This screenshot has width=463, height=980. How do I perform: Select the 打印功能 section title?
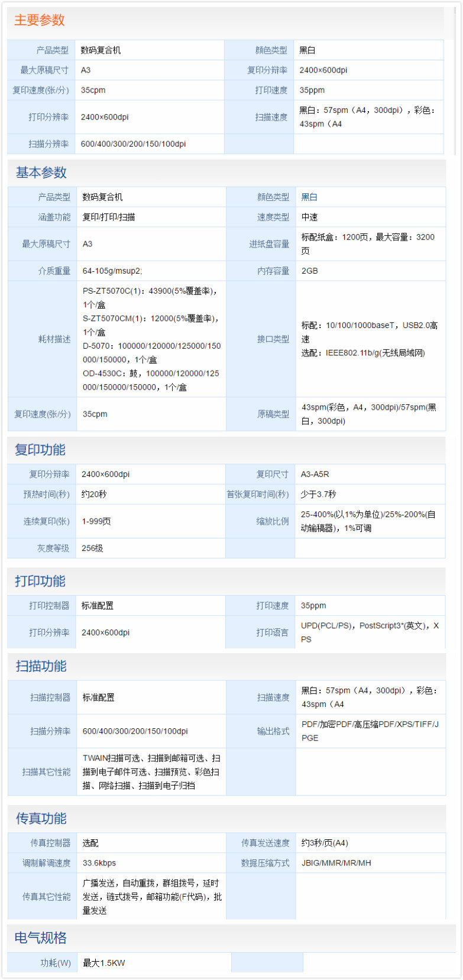click(40, 581)
